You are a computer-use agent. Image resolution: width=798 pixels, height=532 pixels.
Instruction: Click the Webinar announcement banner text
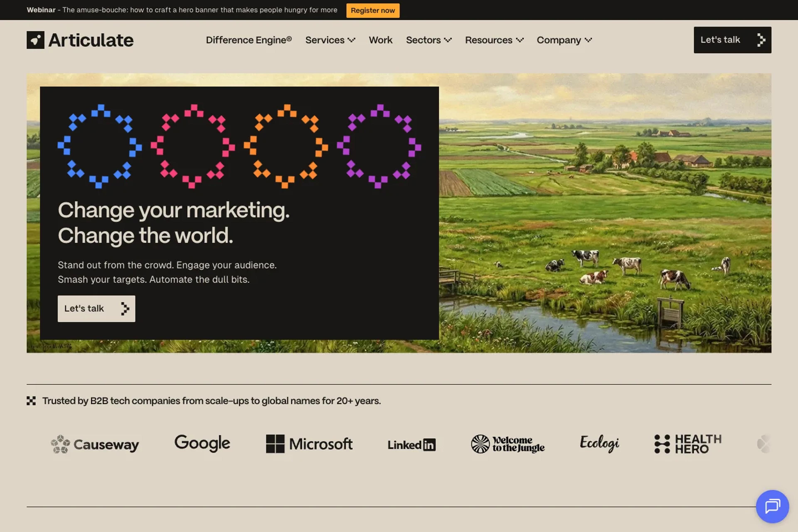click(x=182, y=10)
